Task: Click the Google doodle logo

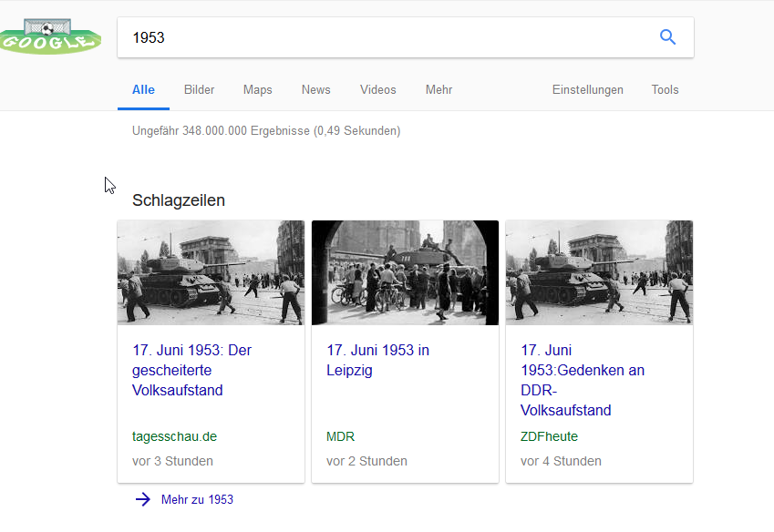Action: click(50, 36)
